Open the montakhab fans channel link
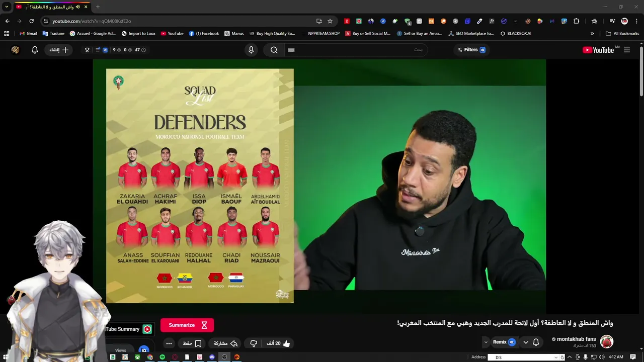This screenshot has height=362, width=644. click(576, 339)
